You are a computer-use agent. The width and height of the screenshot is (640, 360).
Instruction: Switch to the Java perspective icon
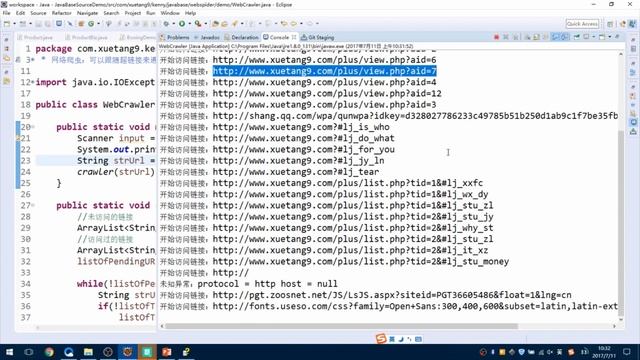coord(632,24)
